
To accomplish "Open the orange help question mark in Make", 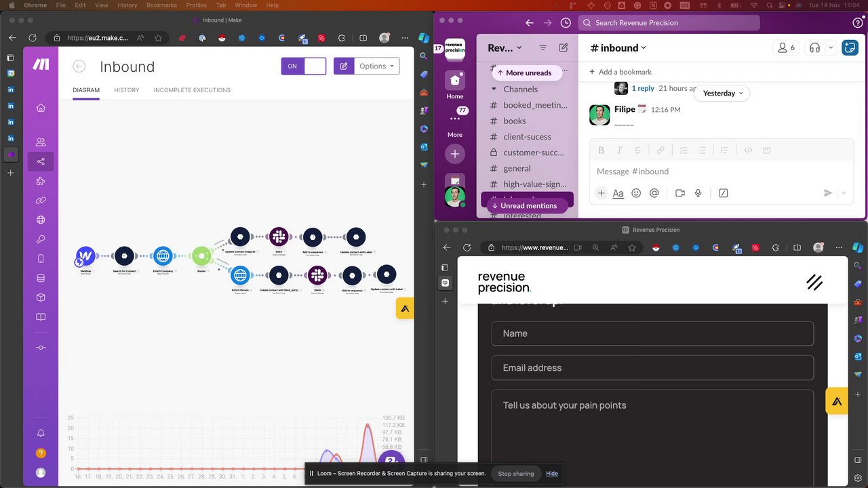I will tap(41, 453).
